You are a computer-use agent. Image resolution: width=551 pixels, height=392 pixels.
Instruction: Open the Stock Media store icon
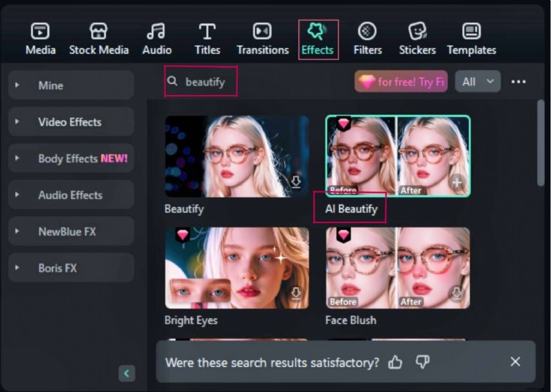pos(98,31)
